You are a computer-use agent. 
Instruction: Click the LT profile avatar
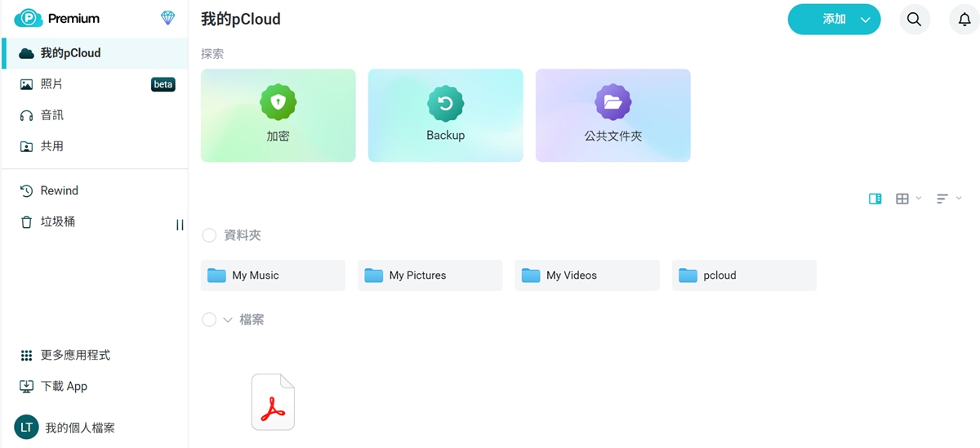click(26, 428)
